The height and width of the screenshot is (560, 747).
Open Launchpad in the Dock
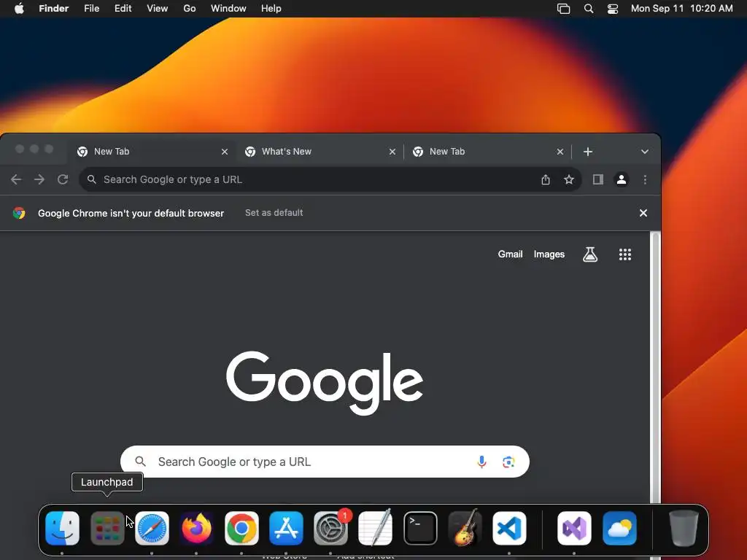tap(107, 528)
